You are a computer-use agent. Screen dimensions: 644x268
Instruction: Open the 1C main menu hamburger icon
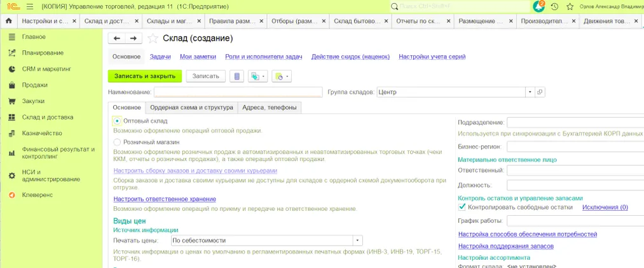29,6
